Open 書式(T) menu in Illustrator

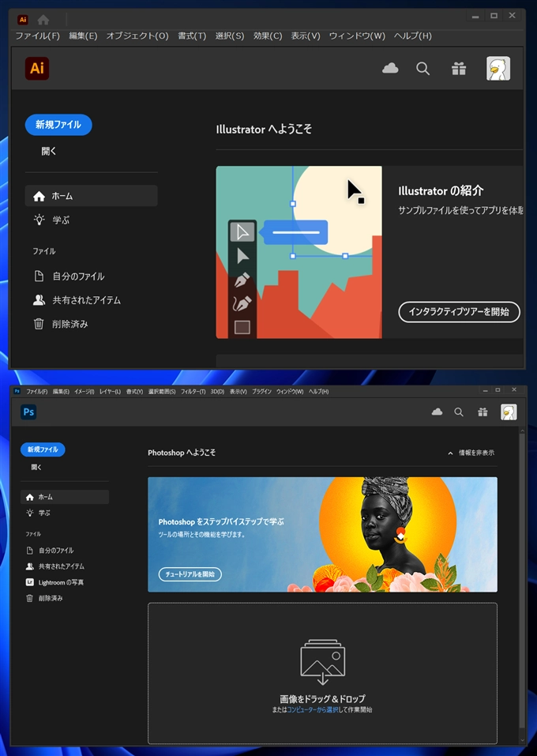point(192,36)
